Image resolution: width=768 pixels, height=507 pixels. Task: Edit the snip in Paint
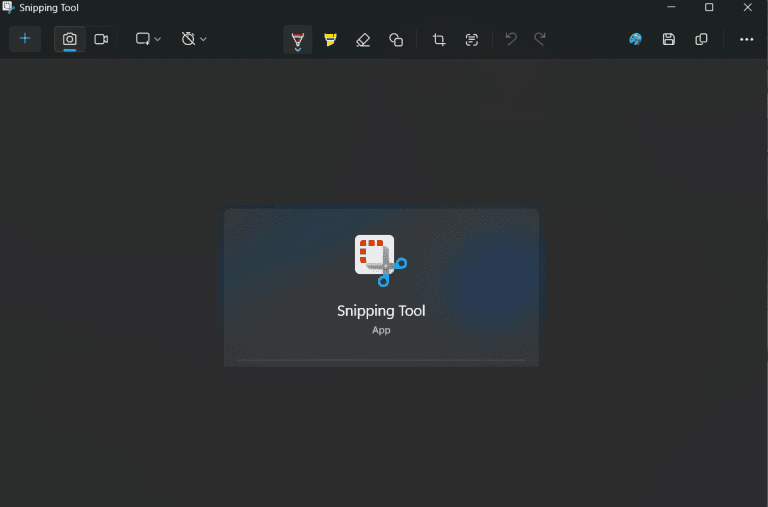[x=635, y=39]
